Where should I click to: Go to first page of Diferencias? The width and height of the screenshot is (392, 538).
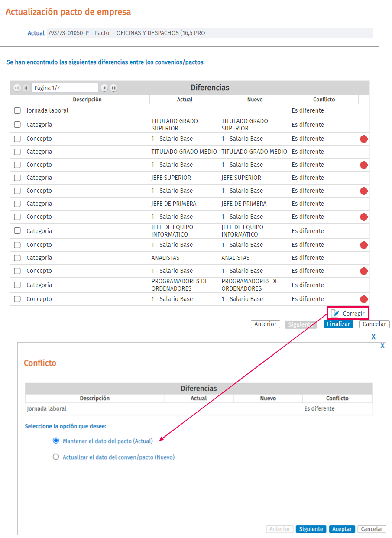17,88
